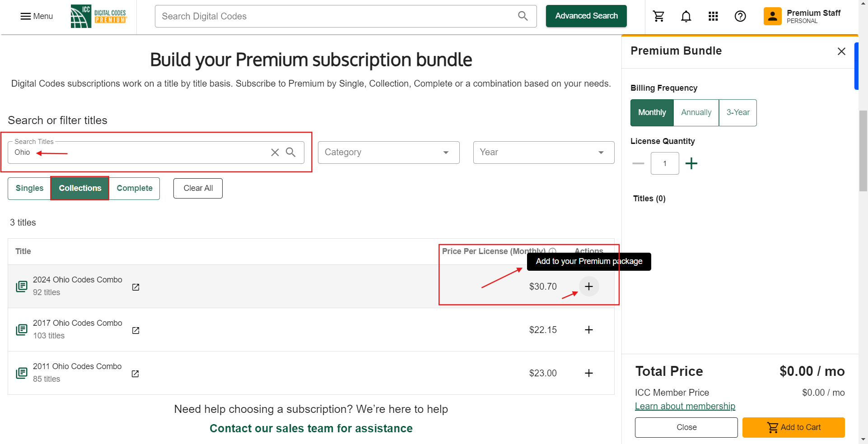Screen dimensions: 868x444
Task: Open the apps grid icon
Action: (713, 16)
